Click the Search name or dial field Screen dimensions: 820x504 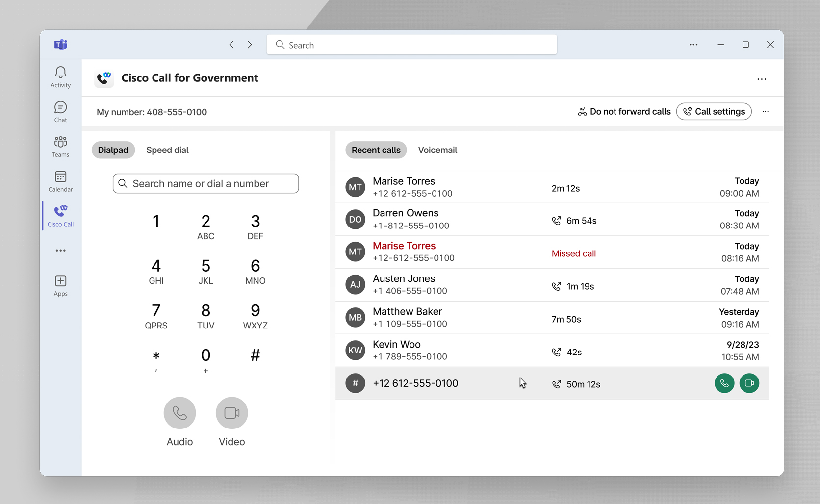[x=206, y=183]
